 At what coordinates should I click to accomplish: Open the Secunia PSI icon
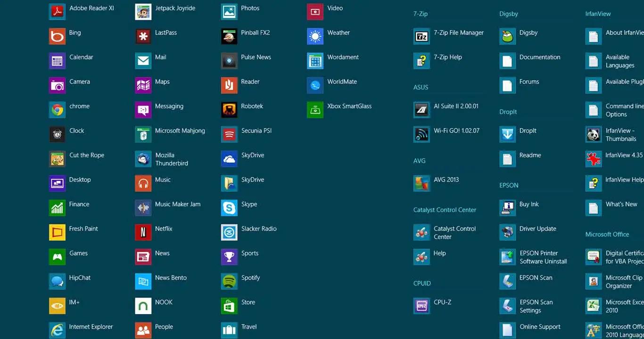(229, 134)
